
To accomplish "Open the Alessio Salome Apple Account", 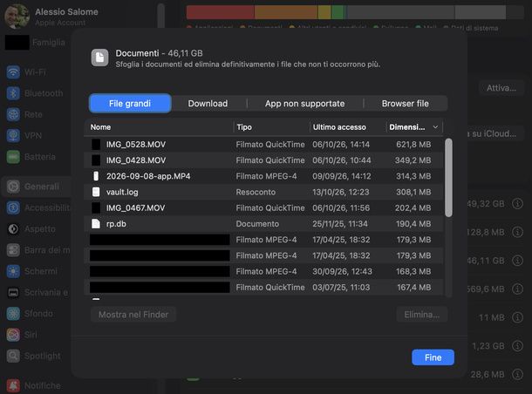I will point(51,17).
